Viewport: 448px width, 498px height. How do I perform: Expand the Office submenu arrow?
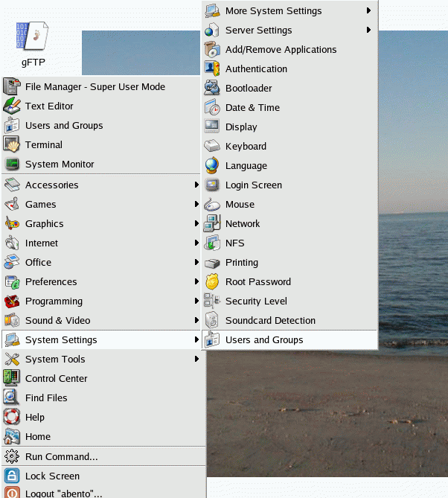[196, 262]
